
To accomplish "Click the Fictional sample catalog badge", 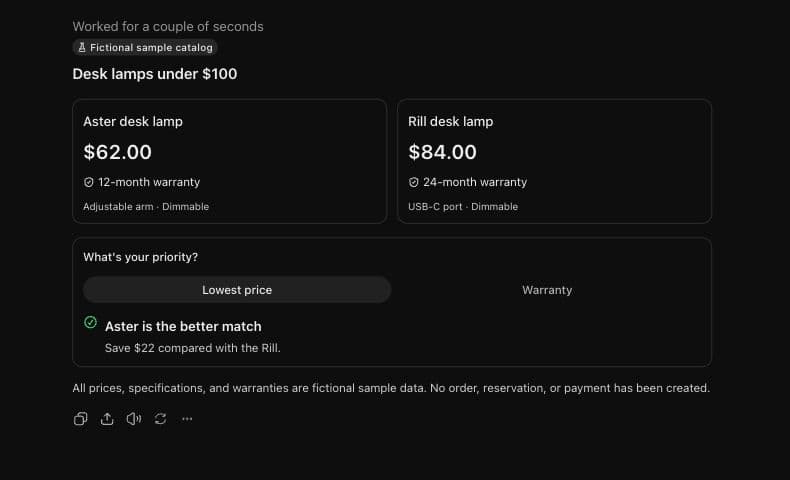I will pyautogui.click(x=145, y=47).
